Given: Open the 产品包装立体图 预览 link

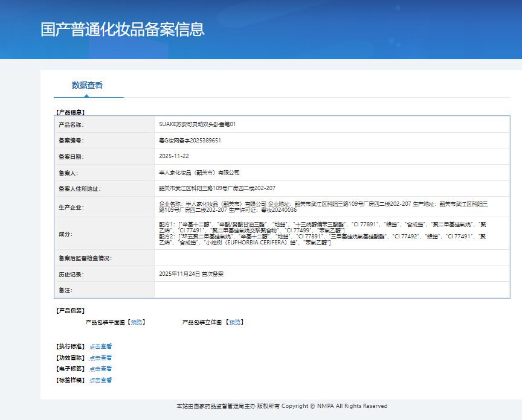Looking at the screenshot, I should pyautogui.click(x=234, y=322).
